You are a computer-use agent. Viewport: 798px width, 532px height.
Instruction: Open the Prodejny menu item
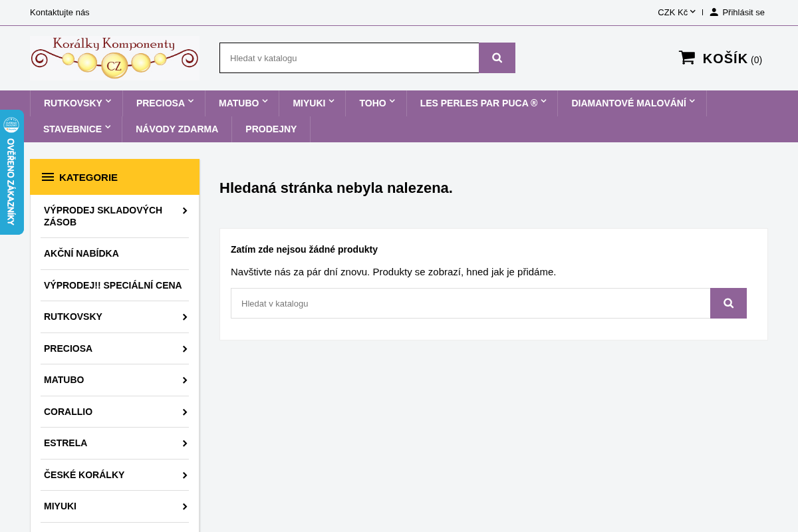[x=271, y=129]
